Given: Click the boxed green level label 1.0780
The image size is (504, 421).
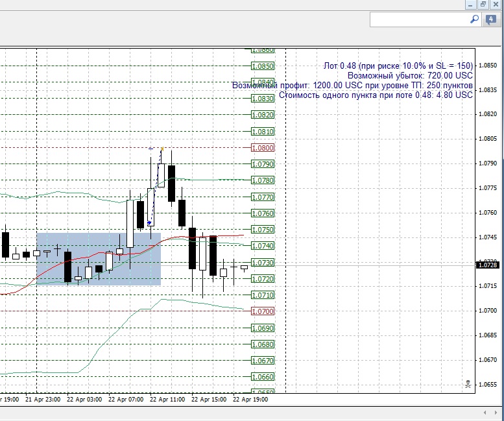Looking at the screenshot, I should (x=263, y=180).
